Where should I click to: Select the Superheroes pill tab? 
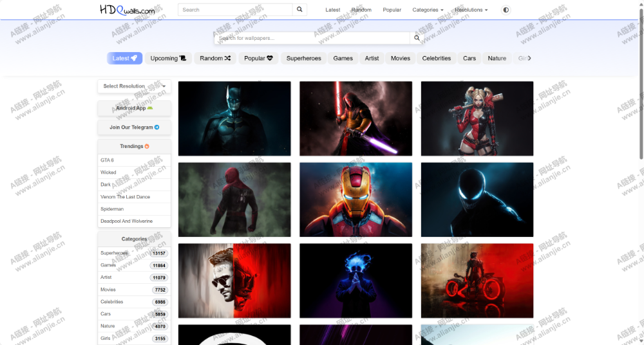[x=304, y=59]
